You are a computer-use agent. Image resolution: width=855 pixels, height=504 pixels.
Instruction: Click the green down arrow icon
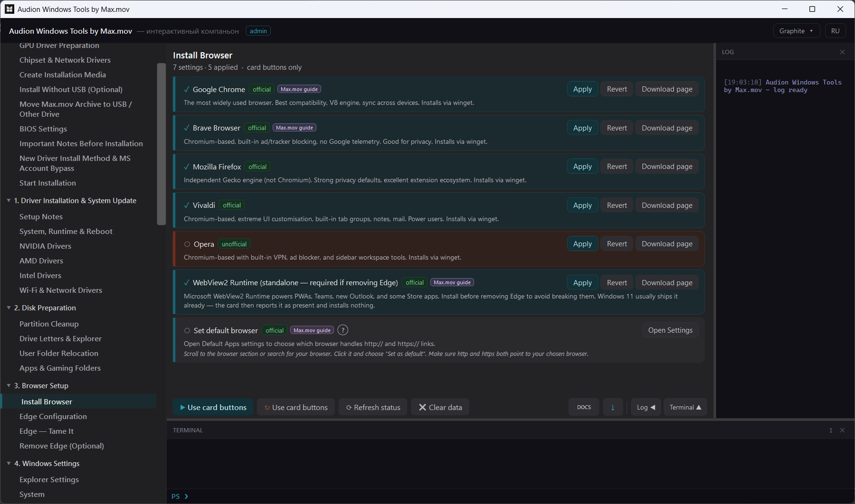613,407
